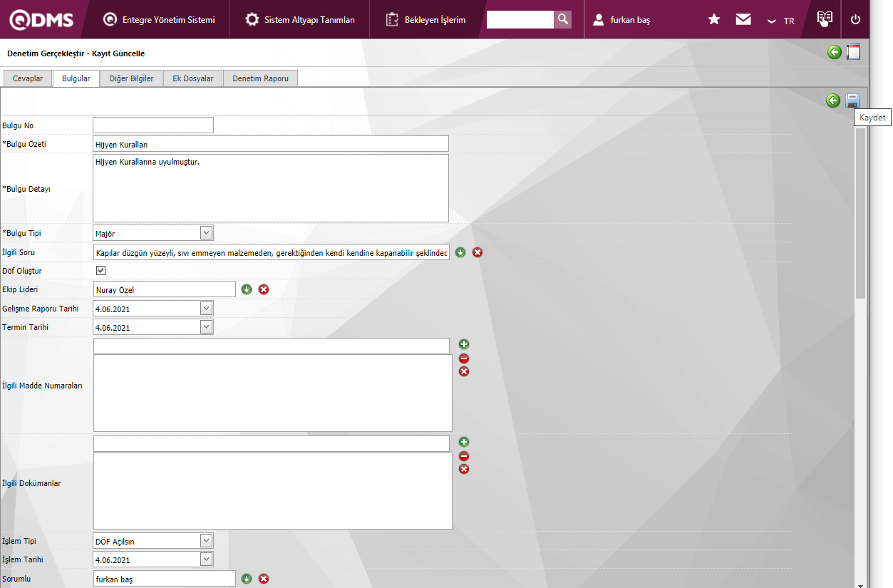
Task: Open the Diğer Bilgiler tab
Action: [131, 78]
